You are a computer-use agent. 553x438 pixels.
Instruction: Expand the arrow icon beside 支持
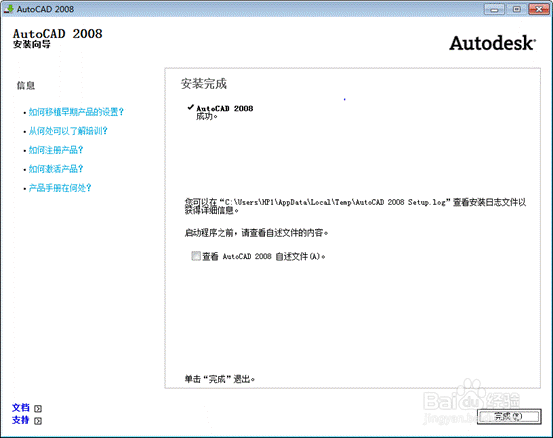click(38, 421)
